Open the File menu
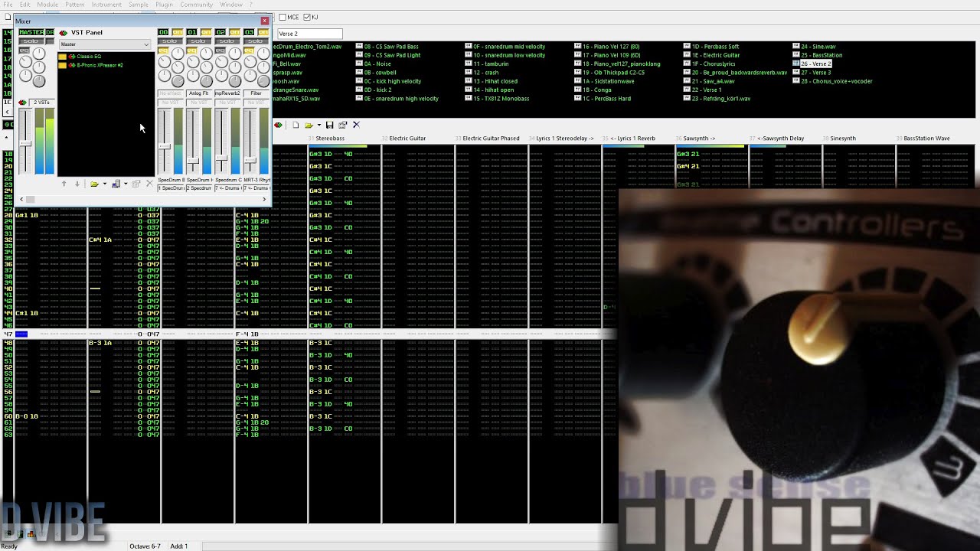The image size is (980, 551). click(x=8, y=5)
